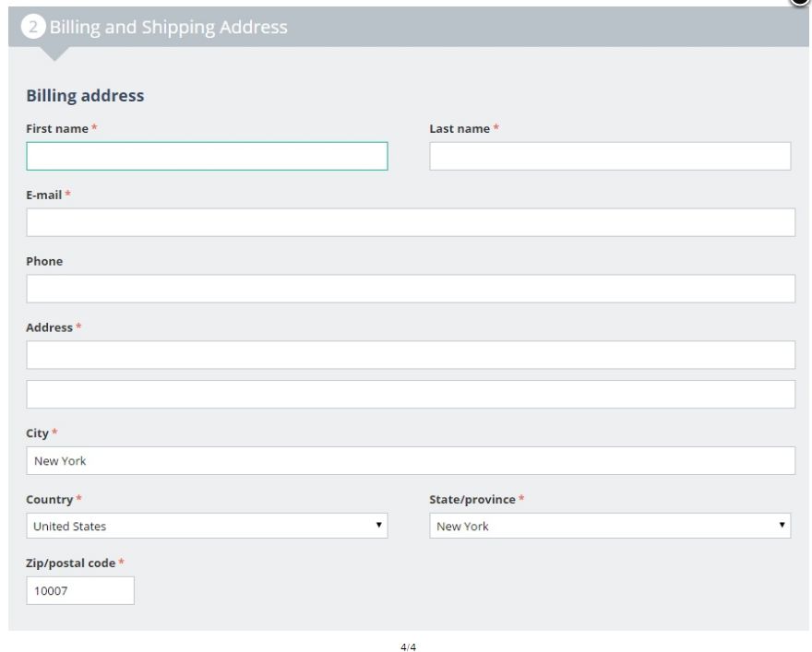Click the Last name label

[x=460, y=129]
